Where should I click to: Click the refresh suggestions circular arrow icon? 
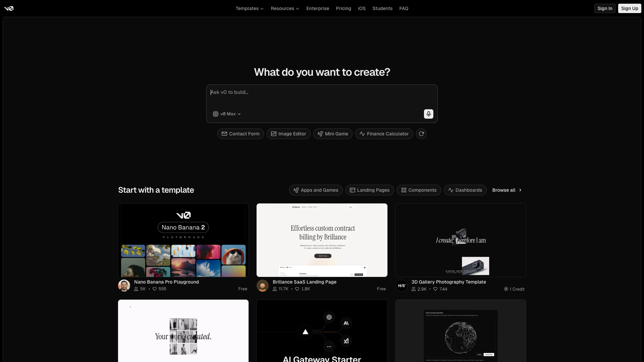(421, 134)
